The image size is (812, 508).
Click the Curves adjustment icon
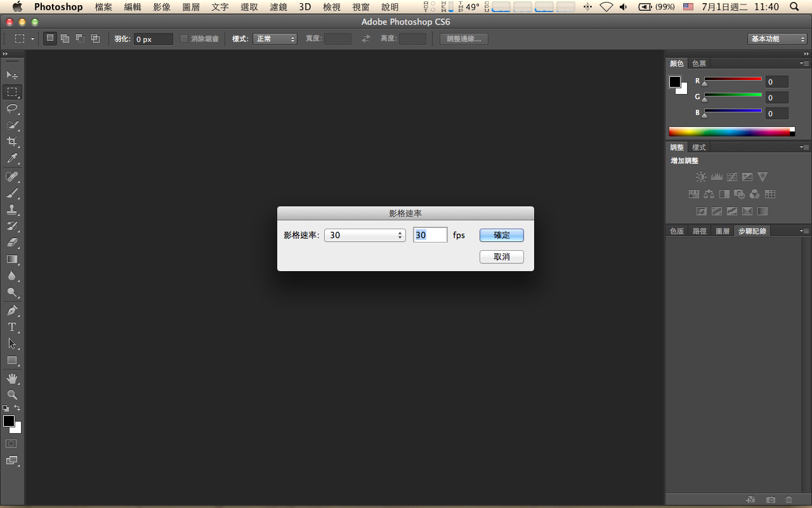coord(732,177)
